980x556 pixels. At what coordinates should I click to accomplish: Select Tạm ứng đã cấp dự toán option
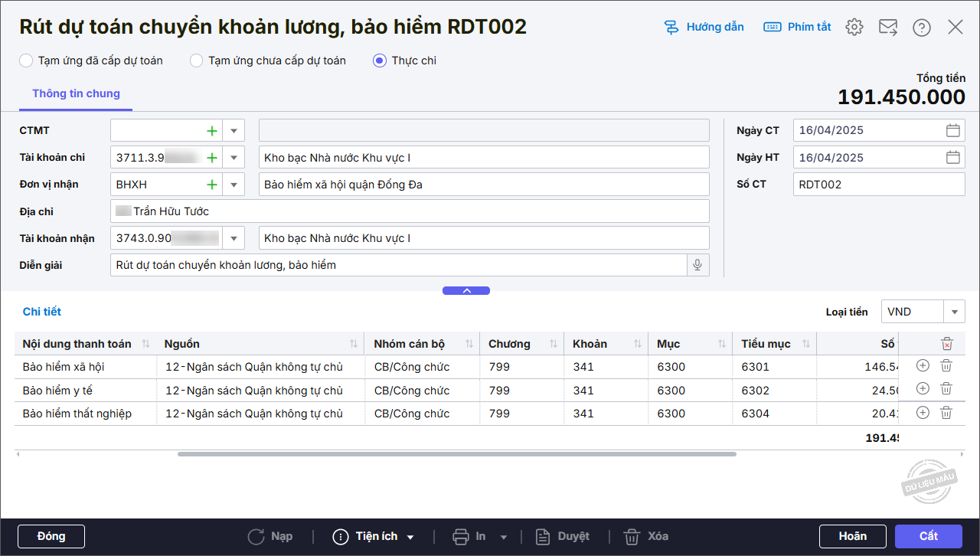click(27, 61)
